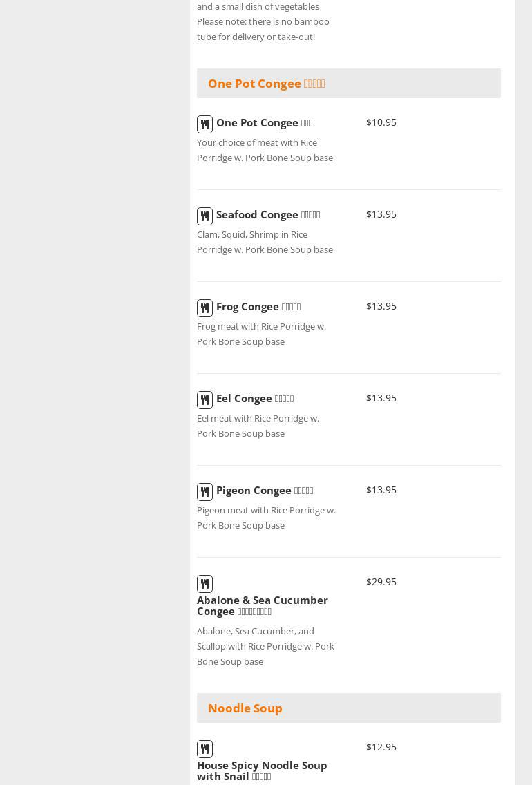Select Pigeon Congee menu item title
The width and height of the screenshot is (532, 785).
pyautogui.click(x=264, y=491)
